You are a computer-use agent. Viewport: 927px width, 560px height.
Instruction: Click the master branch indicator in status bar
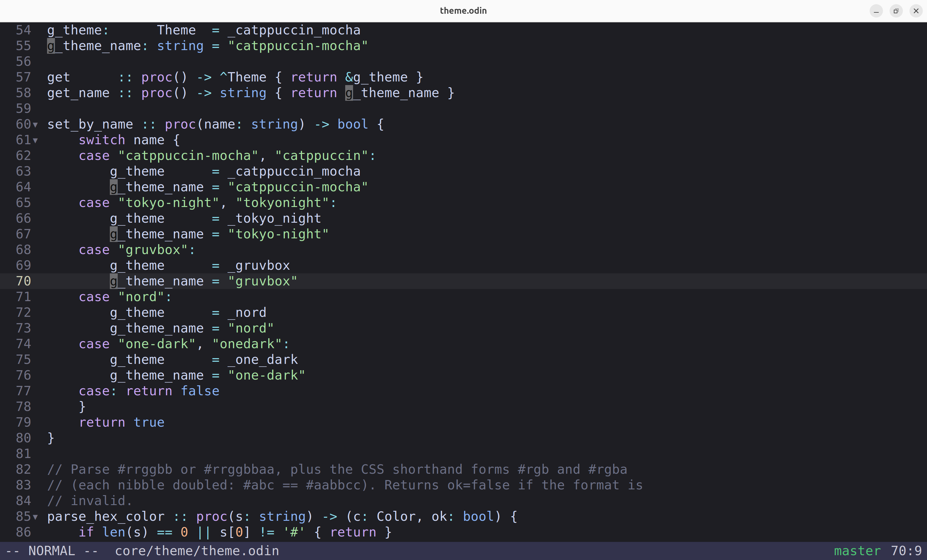pyautogui.click(x=857, y=551)
